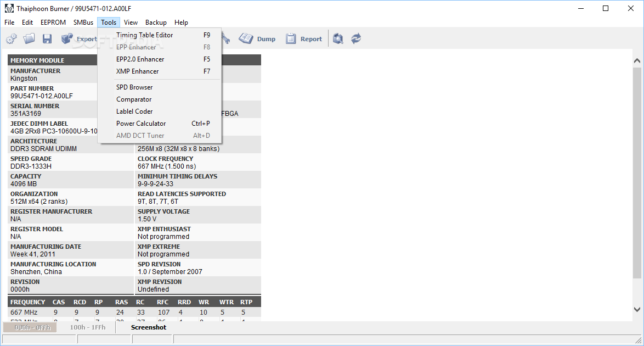Click grayed AMD DCT Tuner entry

[x=160, y=135]
